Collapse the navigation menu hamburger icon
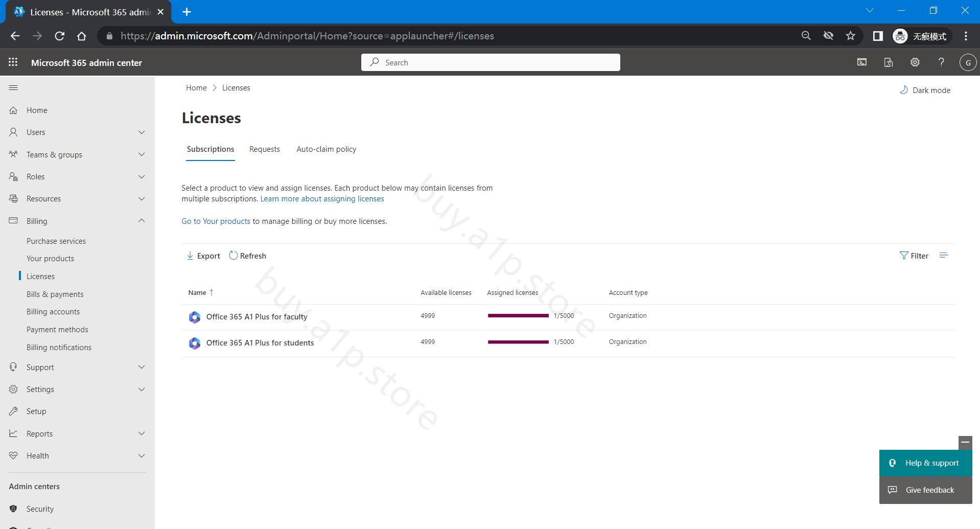The image size is (980, 529). pyautogui.click(x=13, y=88)
